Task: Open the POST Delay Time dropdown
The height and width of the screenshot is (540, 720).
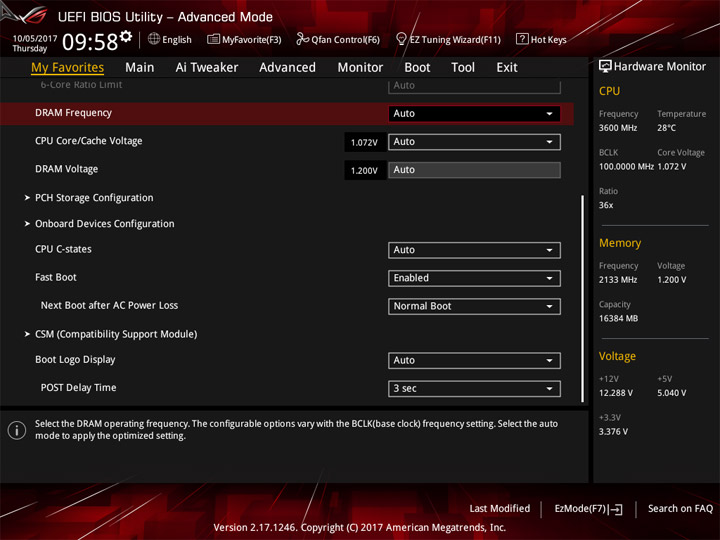Action: point(474,388)
